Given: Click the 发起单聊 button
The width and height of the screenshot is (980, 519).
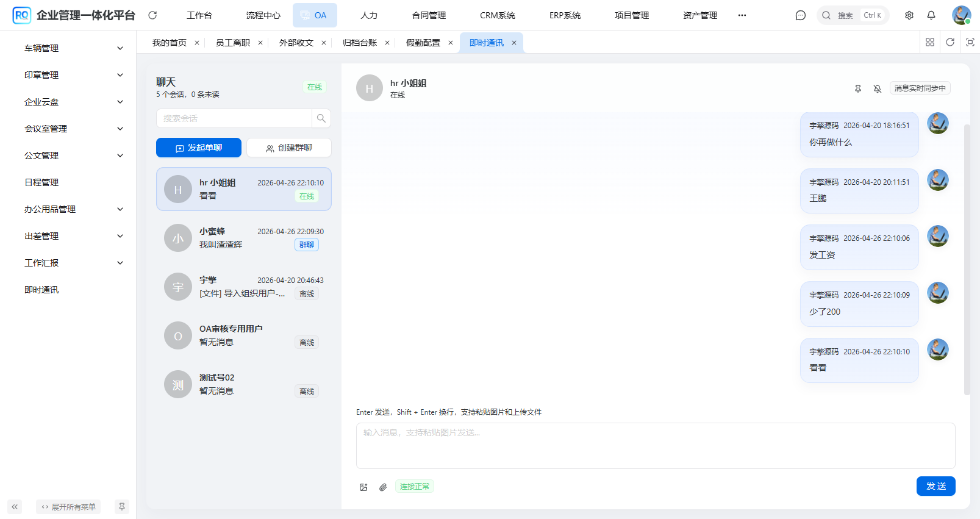Looking at the screenshot, I should (199, 148).
